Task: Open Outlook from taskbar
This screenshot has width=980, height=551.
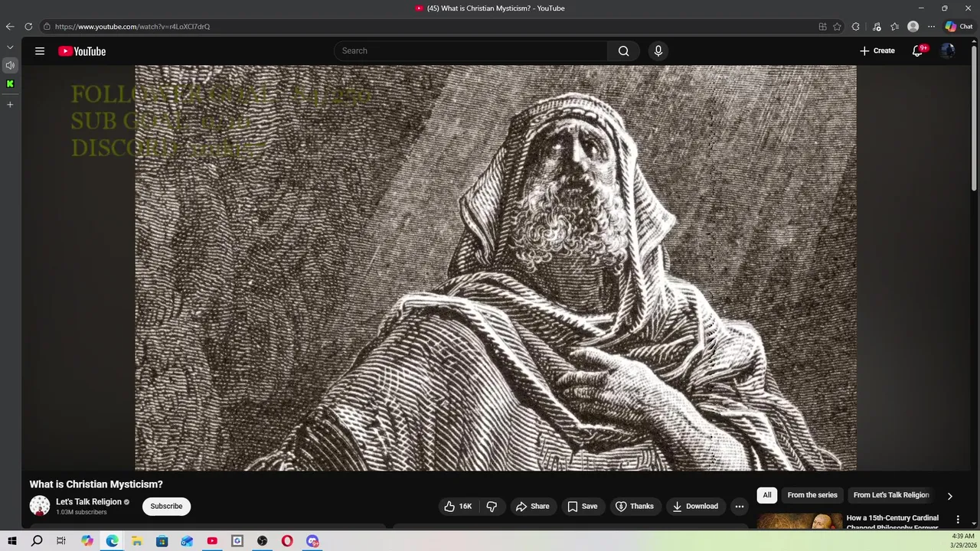Action: 187,541
